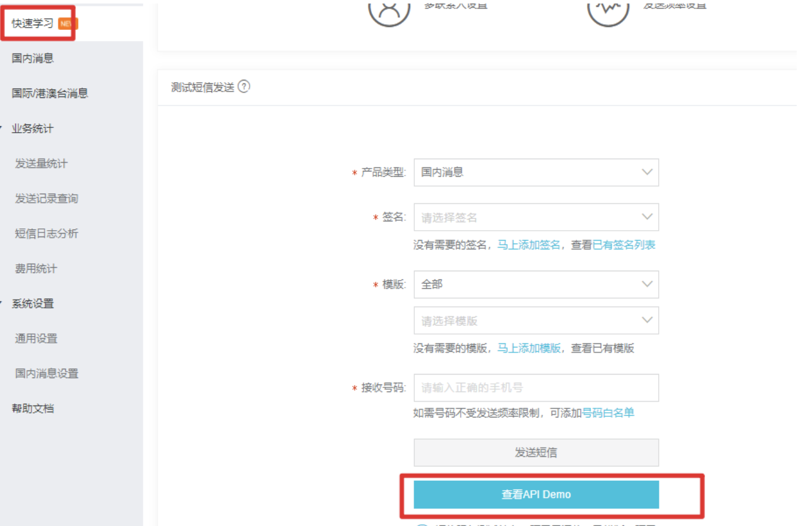Open 帮助文档 in the sidebar
This screenshot has height=526, width=812.
[x=33, y=409]
